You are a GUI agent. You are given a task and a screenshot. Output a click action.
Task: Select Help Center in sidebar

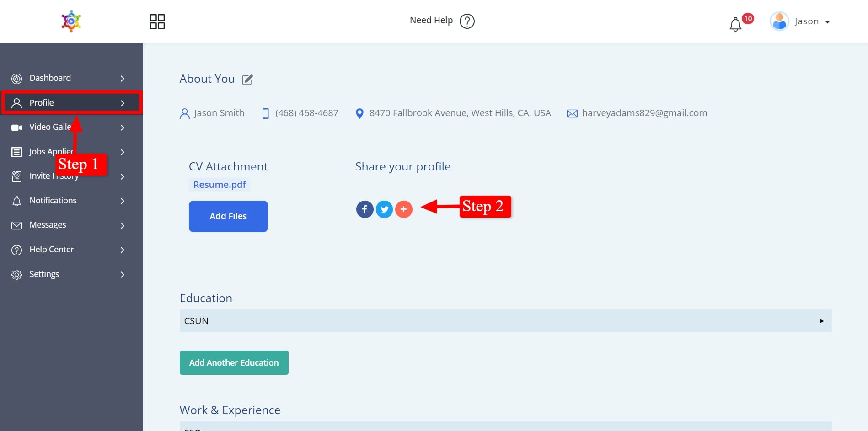click(52, 250)
